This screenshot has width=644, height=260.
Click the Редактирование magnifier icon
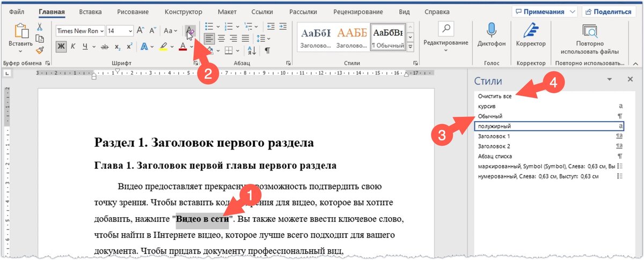pos(445,28)
